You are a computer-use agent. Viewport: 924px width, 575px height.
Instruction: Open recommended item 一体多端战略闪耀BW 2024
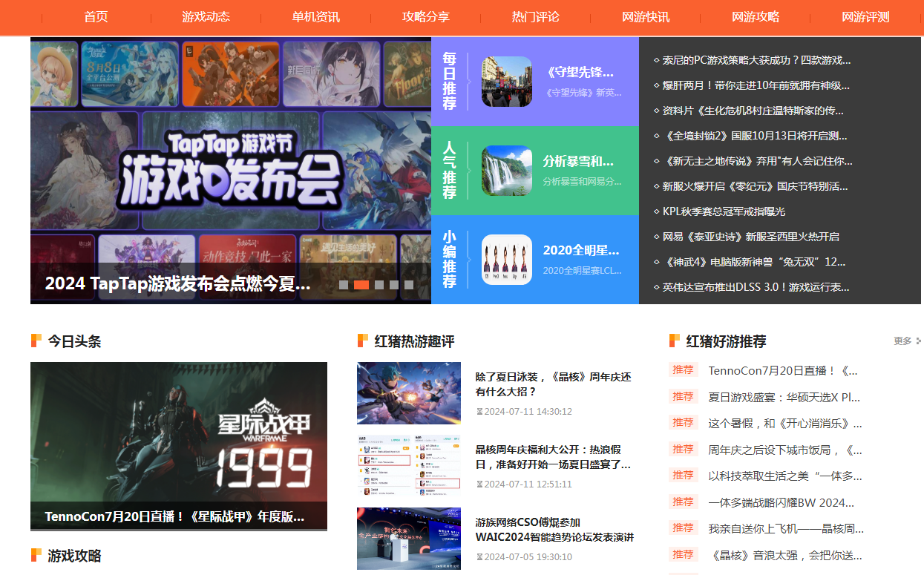[x=782, y=502]
